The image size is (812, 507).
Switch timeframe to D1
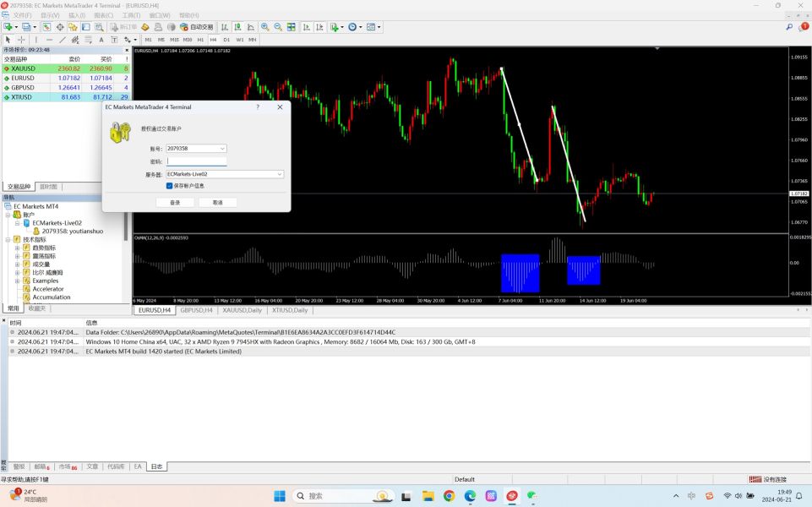click(x=226, y=40)
